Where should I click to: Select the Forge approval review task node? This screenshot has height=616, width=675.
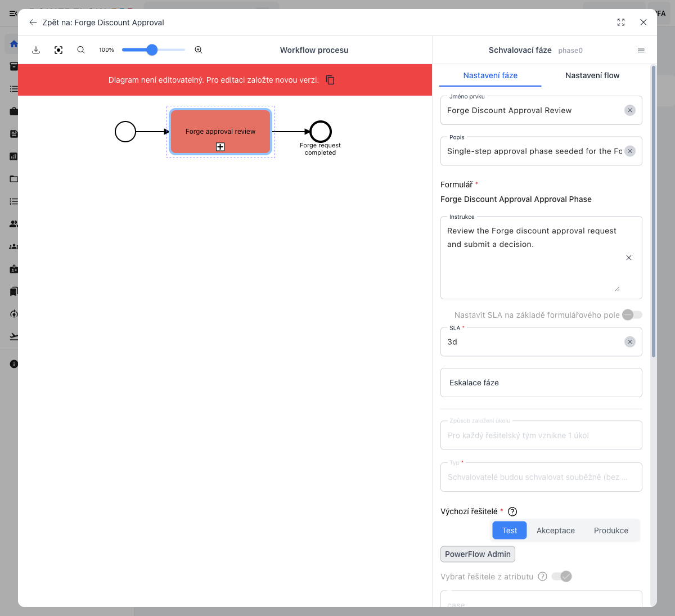220,132
